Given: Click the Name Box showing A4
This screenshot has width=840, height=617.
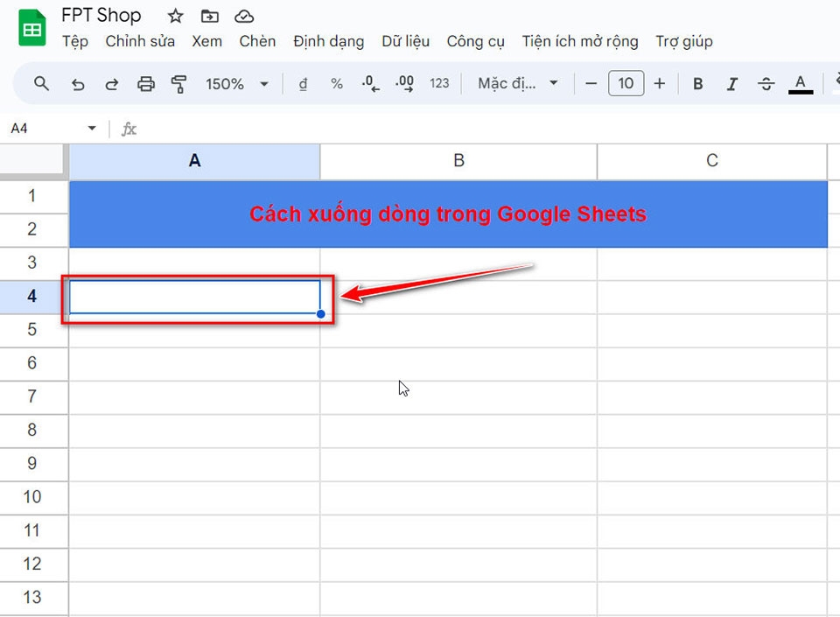Looking at the screenshot, I should (39, 128).
